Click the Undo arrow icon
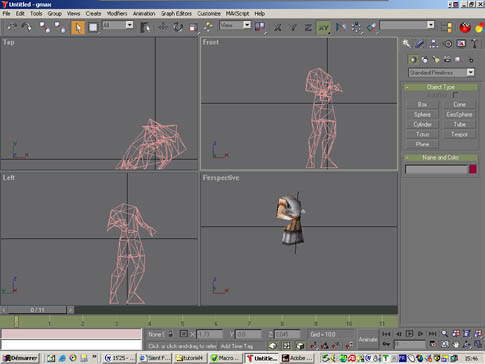485x364 pixels. pyautogui.click(x=12, y=27)
